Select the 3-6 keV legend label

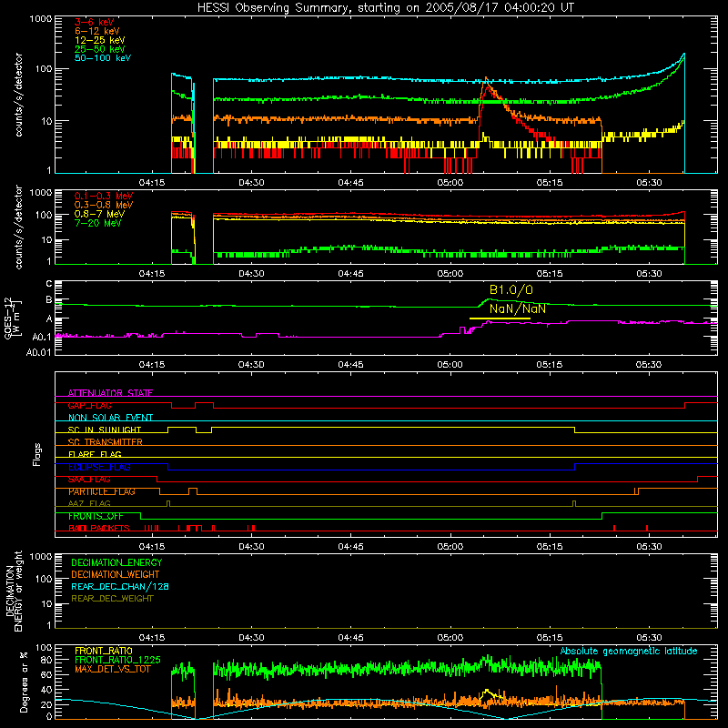(95, 22)
